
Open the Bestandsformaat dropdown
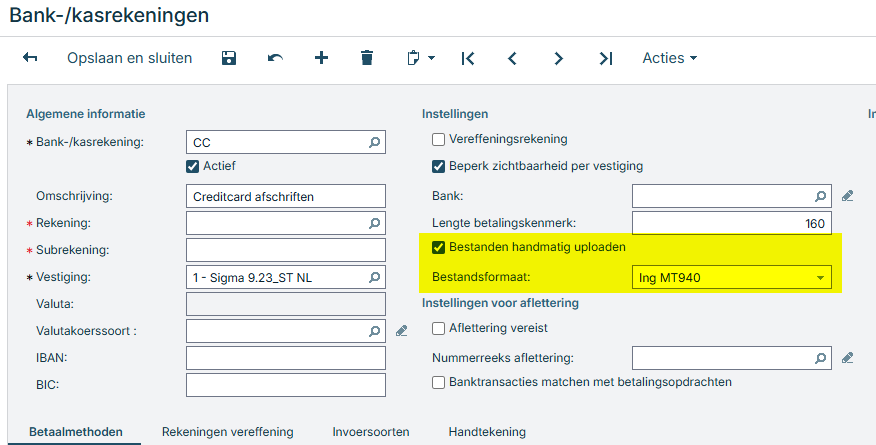(731, 277)
